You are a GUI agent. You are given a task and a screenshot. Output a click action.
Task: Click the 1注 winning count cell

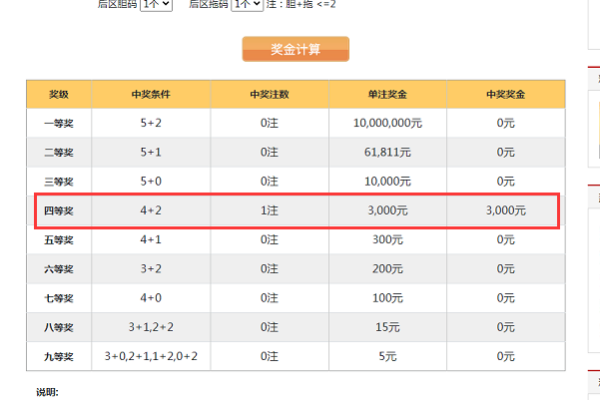pyautogui.click(x=269, y=211)
